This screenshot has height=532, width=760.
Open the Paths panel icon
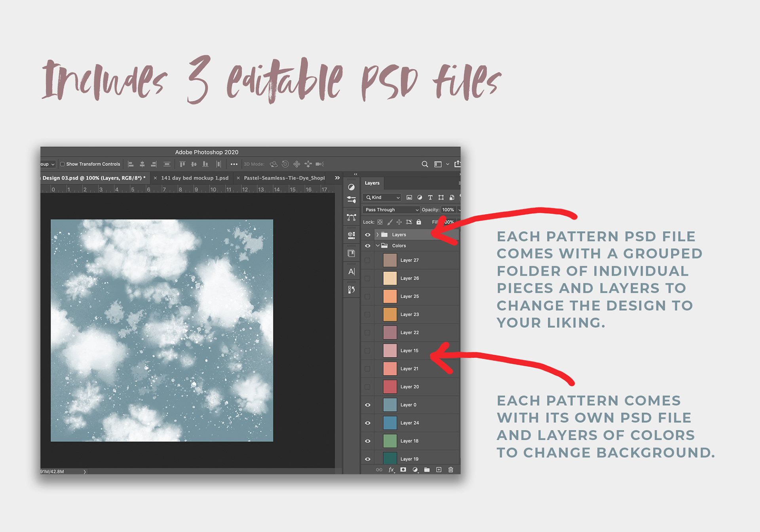[351, 218]
